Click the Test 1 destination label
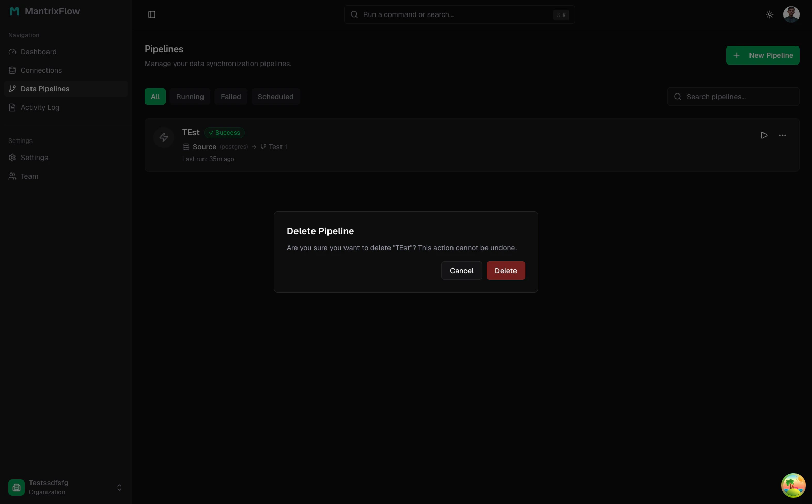This screenshot has width=812, height=504. pos(278,147)
